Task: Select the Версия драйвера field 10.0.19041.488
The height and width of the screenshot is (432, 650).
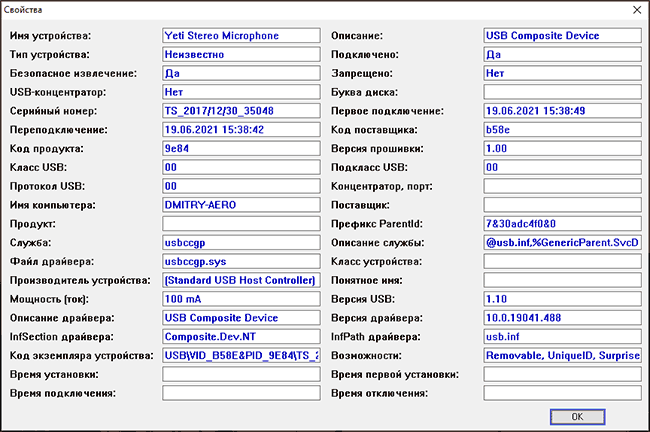Action: pyautogui.click(x=563, y=318)
